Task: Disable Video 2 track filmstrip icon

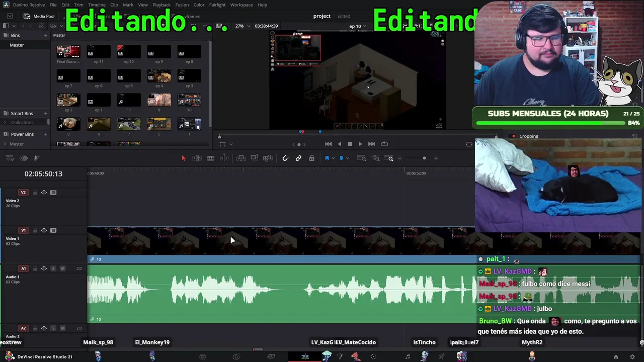Action: click(53, 193)
